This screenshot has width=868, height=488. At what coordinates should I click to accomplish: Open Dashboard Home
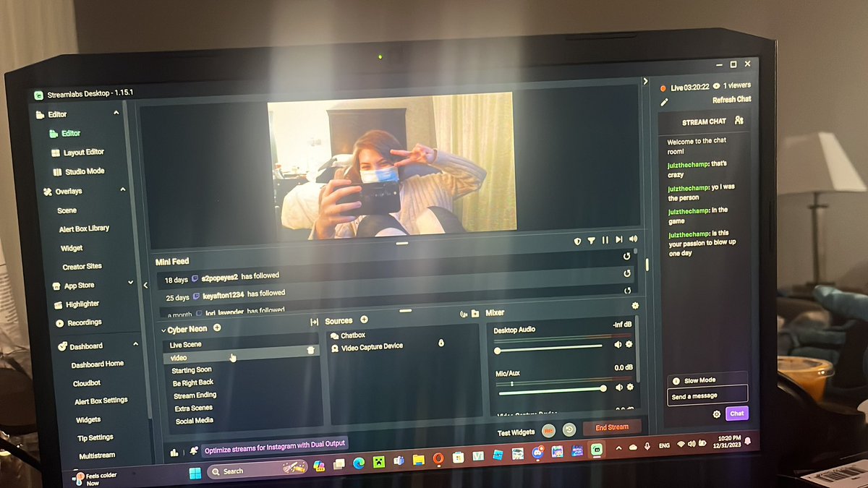click(x=98, y=364)
